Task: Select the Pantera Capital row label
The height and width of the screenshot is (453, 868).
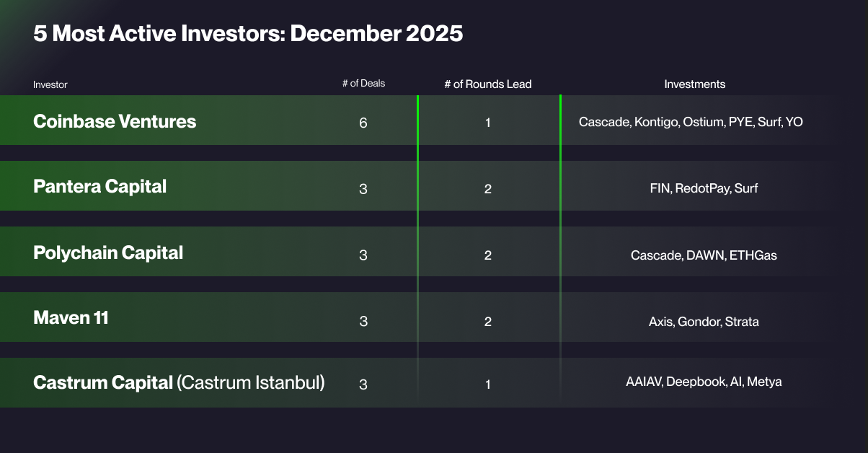Action: (99, 187)
